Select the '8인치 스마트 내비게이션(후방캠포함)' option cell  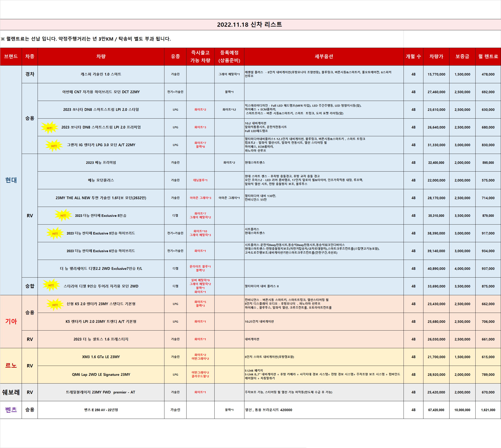pyautogui.click(x=324, y=357)
